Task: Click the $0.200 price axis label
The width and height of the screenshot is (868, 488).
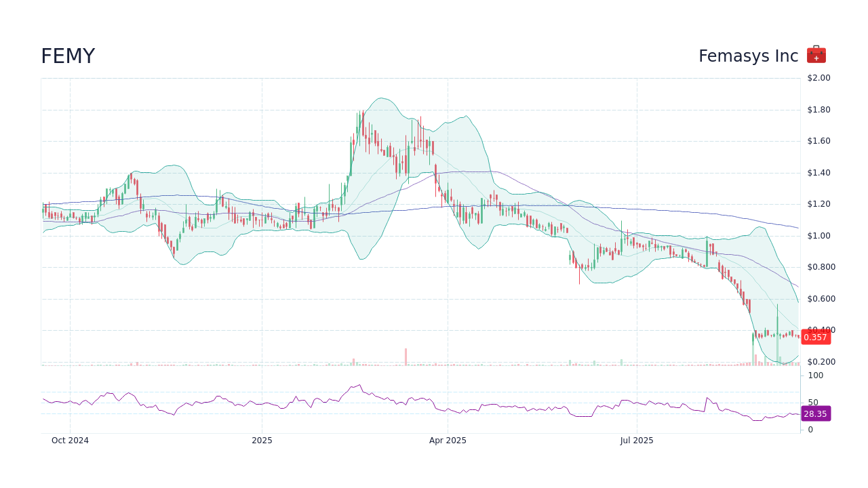Action: (x=821, y=361)
